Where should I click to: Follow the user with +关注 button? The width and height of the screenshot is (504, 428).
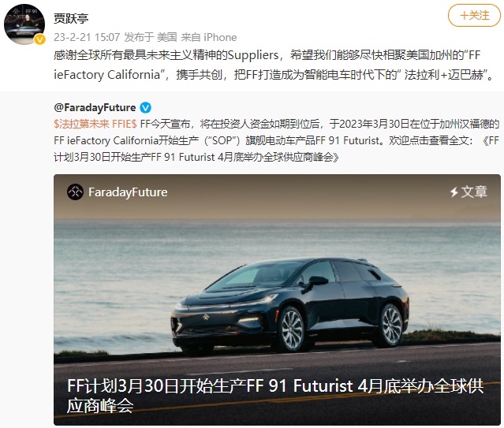point(474,15)
